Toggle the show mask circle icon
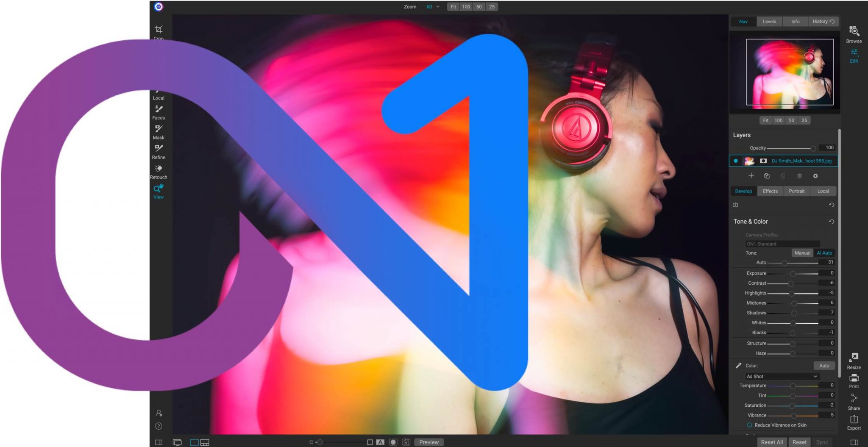This screenshot has height=447, width=868. [x=393, y=442]
